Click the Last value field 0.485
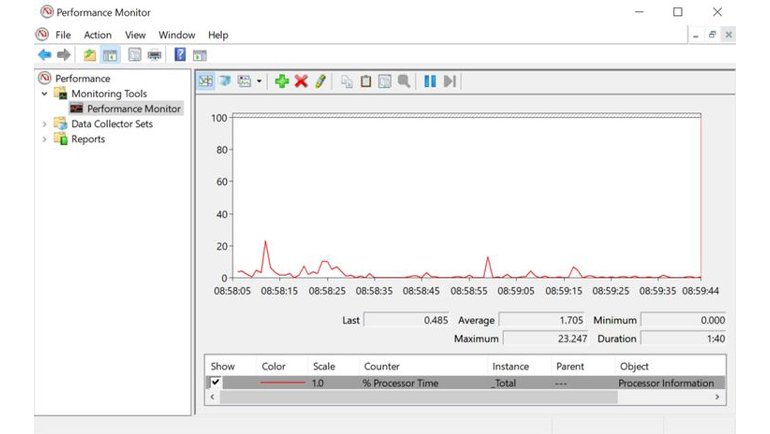Image resolution: width=770 pixels, height=434 pixels. click(406, 320)
